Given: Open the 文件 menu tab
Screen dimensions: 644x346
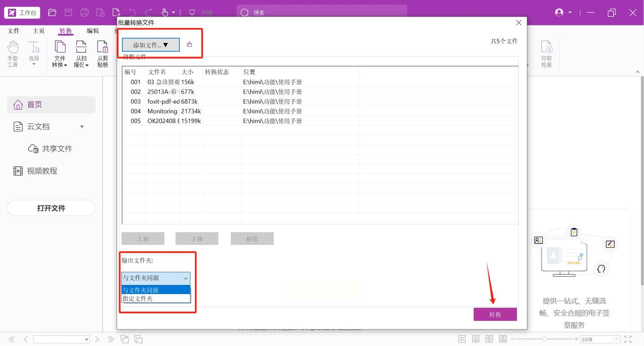Looking at the screenshot, I should click(x=14, y=31).
